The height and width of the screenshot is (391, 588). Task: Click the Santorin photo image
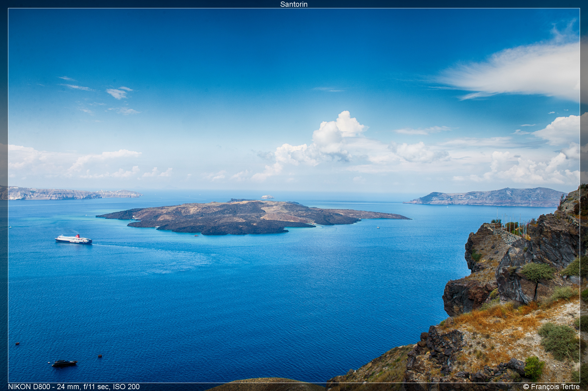[x=294, y=195]
